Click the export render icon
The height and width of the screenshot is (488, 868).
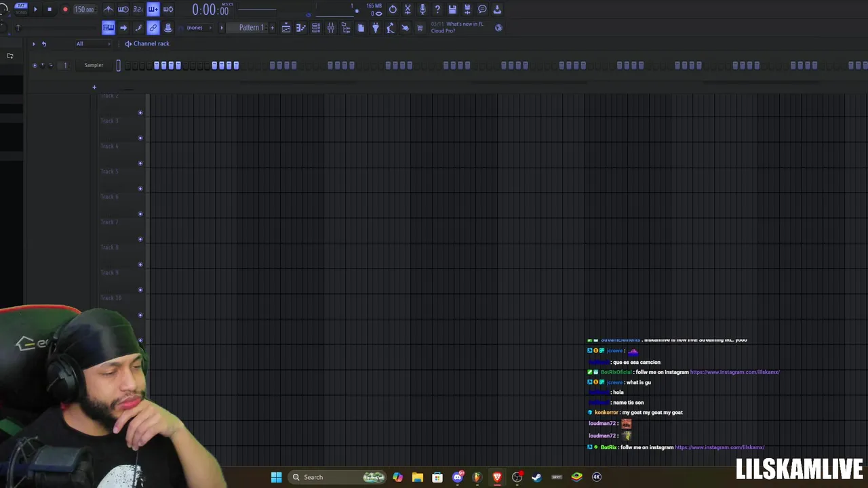tap(467, 9)
